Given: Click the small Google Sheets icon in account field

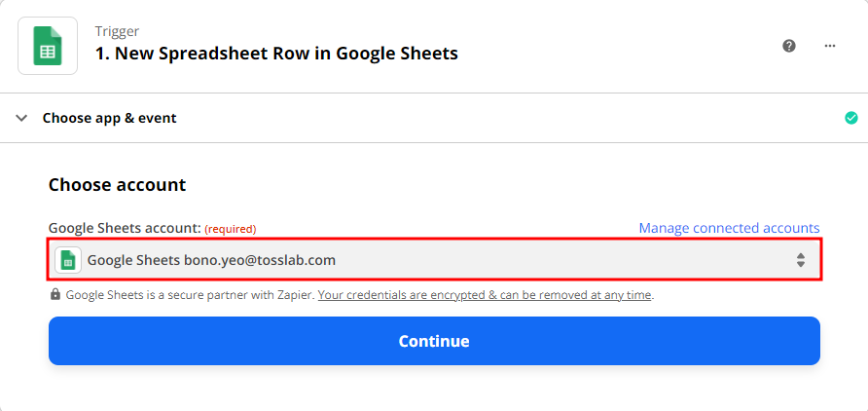Looking at the screenshot, I should click(x=68, y=260).
